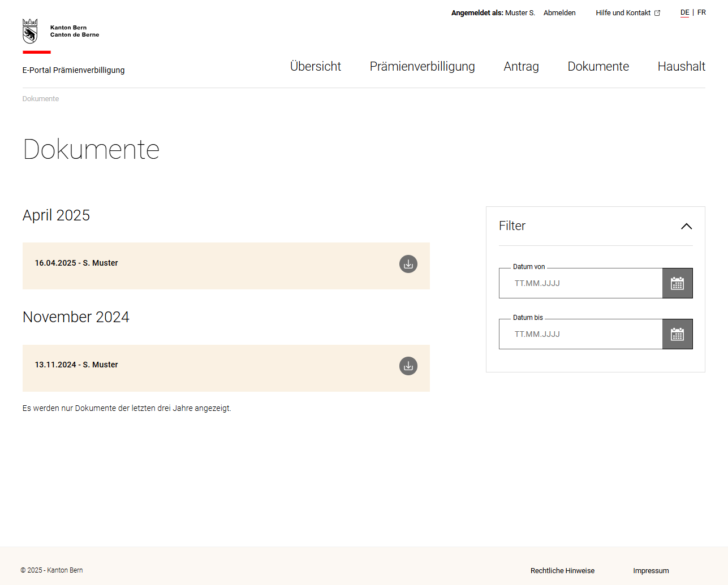Click external link icon beside Hilfe und Kontakt
Image resolution: width=728 pixels, height=585 pixels.
657,13
